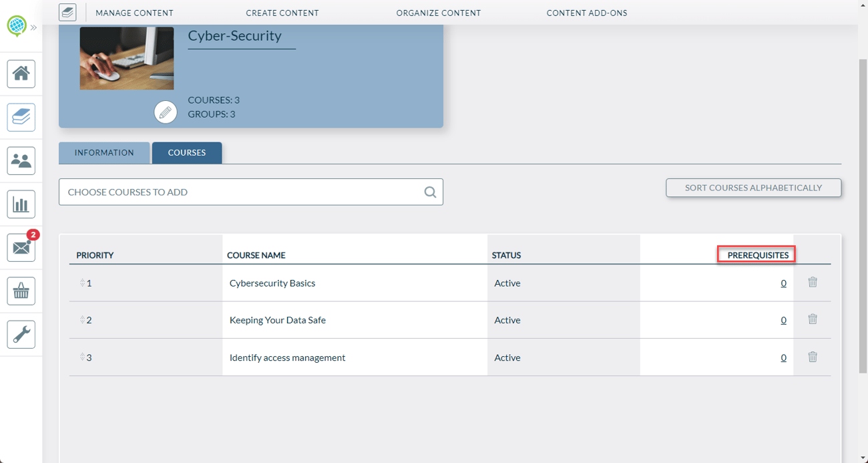Click priority reorder arrows for course 3
The width and height of the screenshot is (868, 463).
[x=82, y=357]
